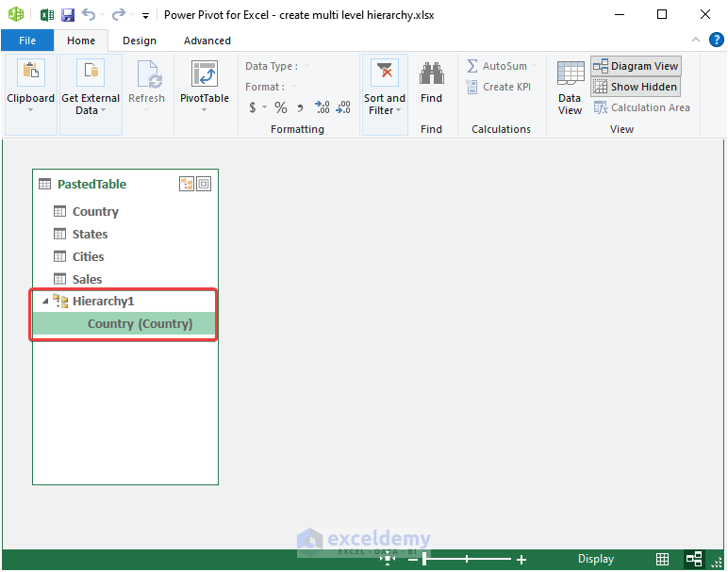Click the Redo arrow
This screenshot has height=572, width=728.
119,15
